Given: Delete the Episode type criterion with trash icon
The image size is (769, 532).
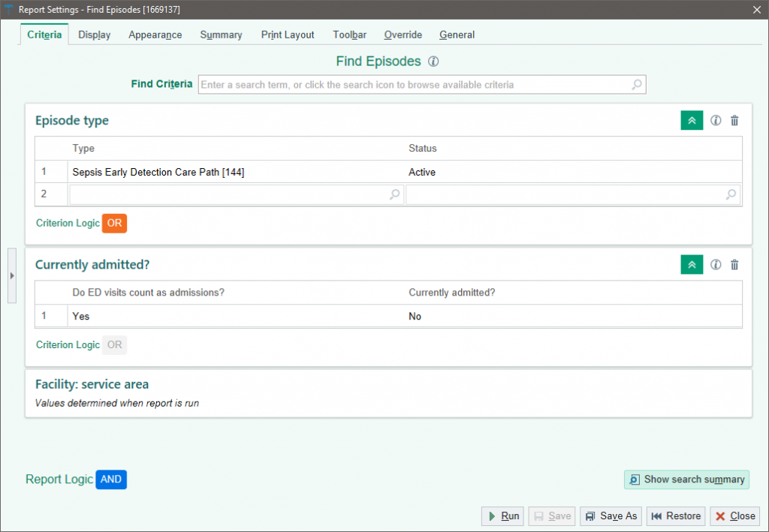Looking at the screenshot, I should 734,121.
